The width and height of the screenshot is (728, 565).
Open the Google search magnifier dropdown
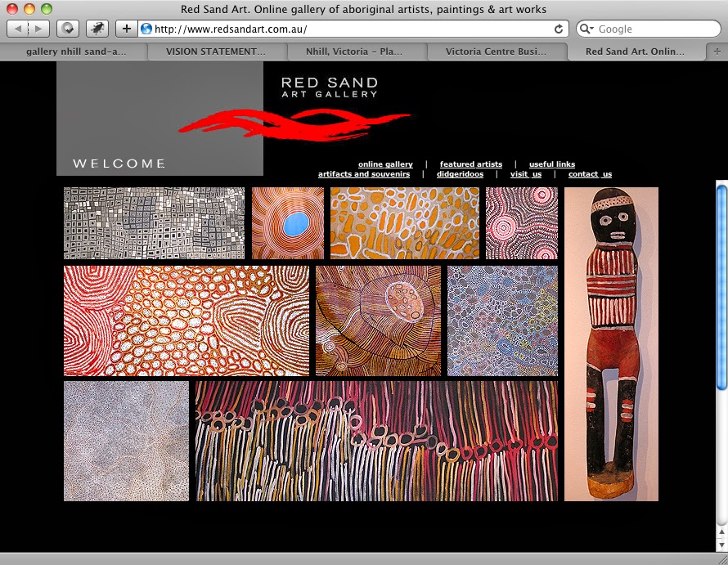click(x=586, y=29)
